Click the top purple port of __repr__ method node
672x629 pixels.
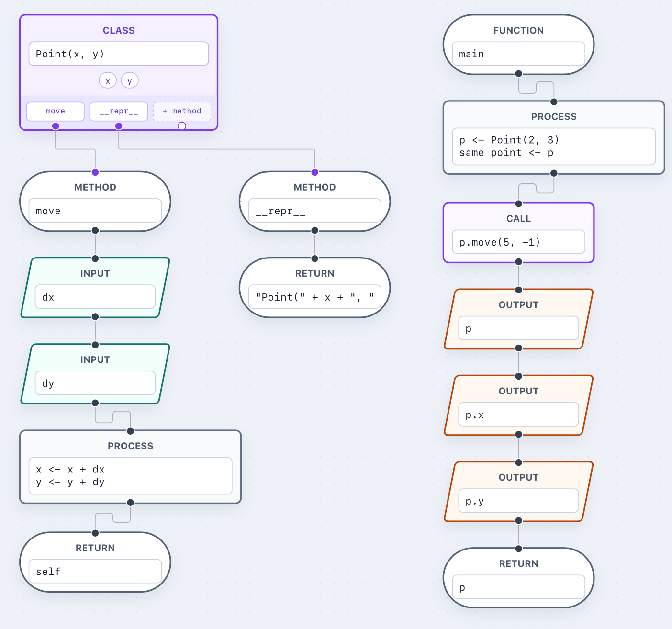point(315,172)
